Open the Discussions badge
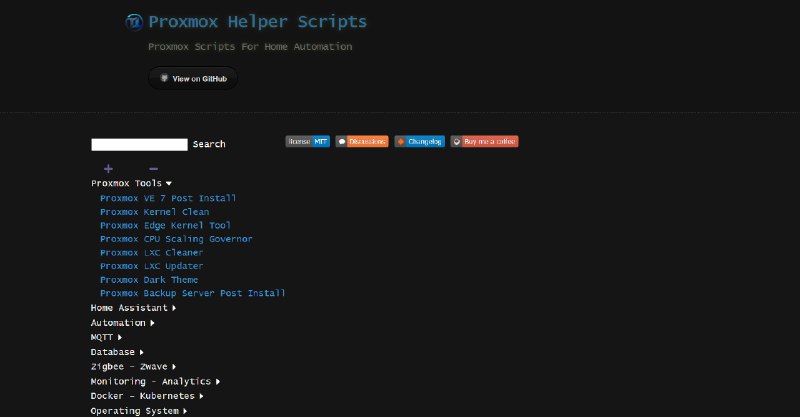800x417 pixels. pos(362,141)
